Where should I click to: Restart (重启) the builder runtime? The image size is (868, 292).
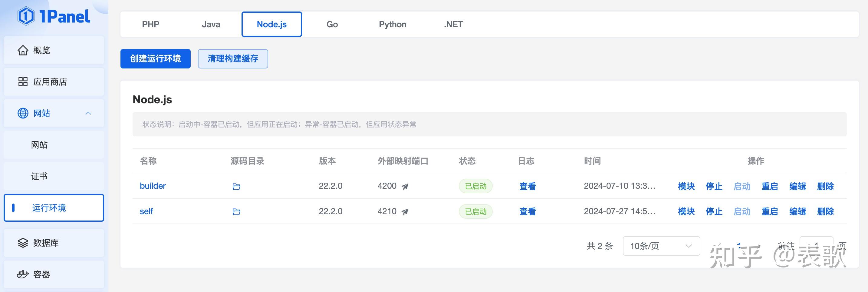(770, 186)
